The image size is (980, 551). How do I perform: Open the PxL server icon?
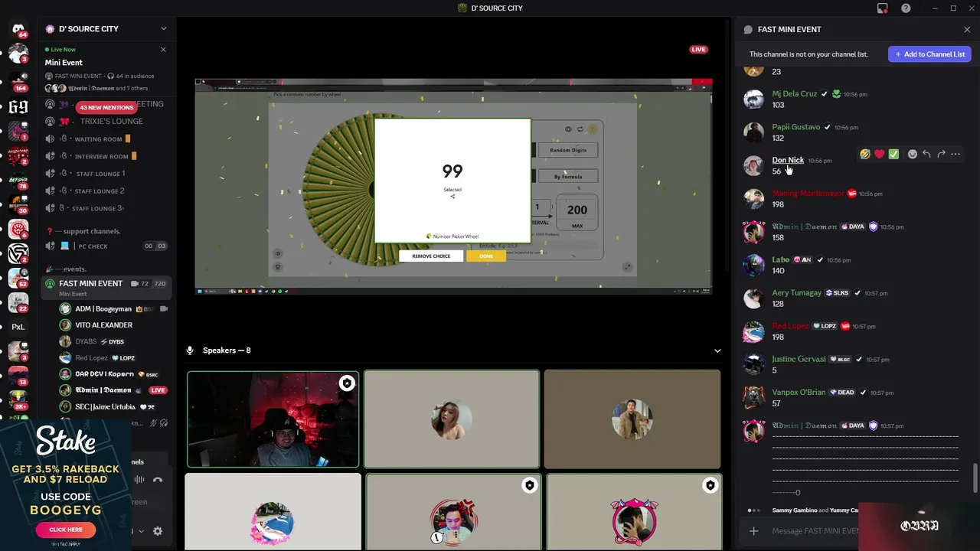click(18, 327)
